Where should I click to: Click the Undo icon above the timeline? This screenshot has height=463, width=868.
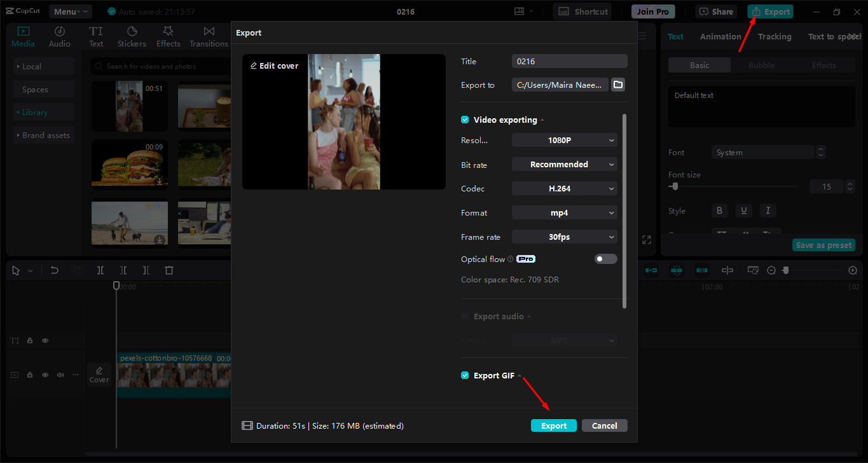pos(54,270)
